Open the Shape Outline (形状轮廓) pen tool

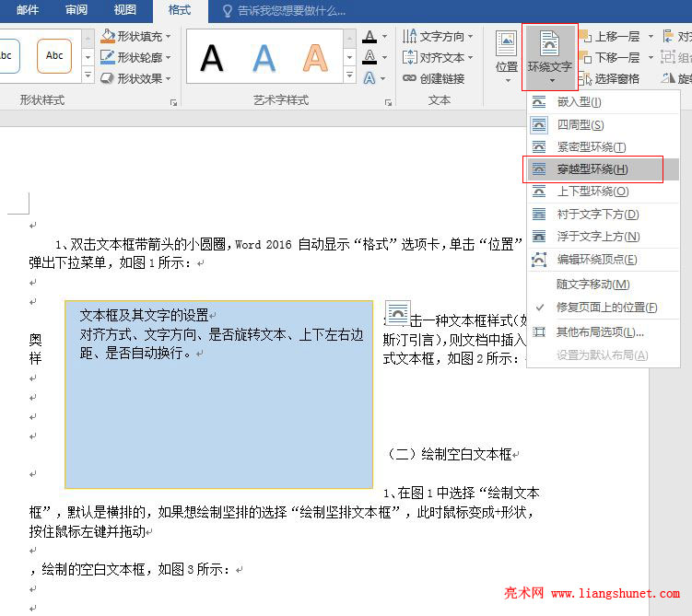pyautogui.click(x=108, y=57)
